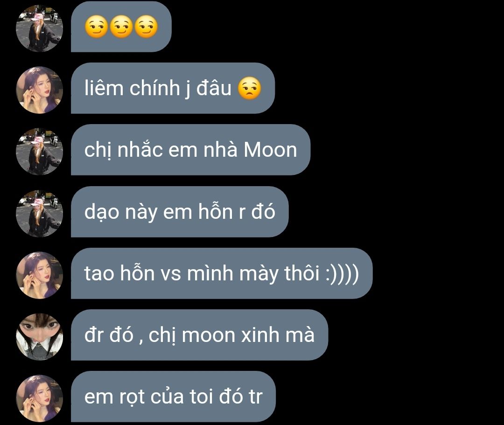The width and height of the screenshot is (504, 425).
Task: Click the first smirking emoji
Action: [x=96, y=27]
